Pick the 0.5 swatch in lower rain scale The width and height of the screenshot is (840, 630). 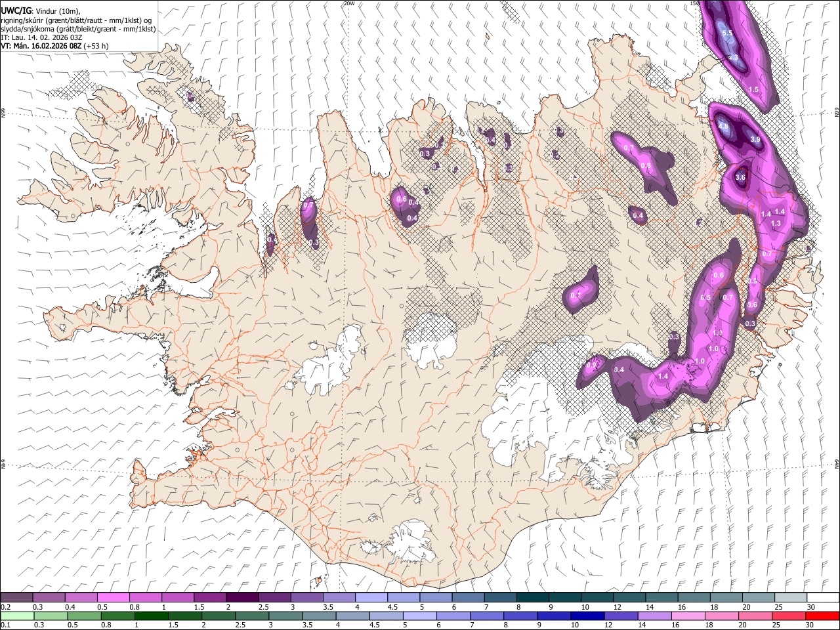[84, 616]
